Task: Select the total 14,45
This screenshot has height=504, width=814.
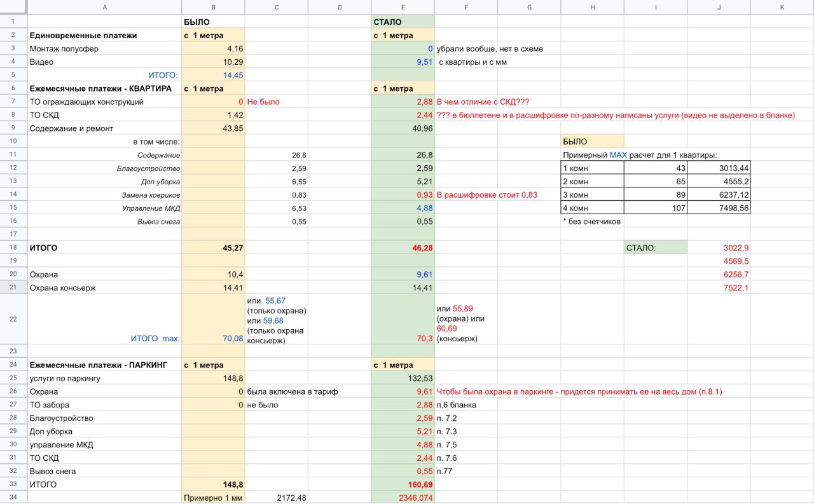Action: pyautogui.click(x=213, y=75)
